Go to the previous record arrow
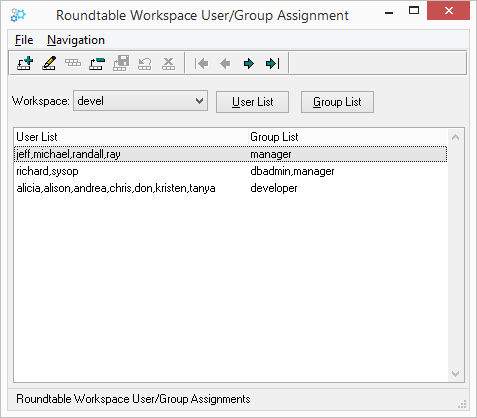Viewport: 477px width, 418px height. pos(225,63)
